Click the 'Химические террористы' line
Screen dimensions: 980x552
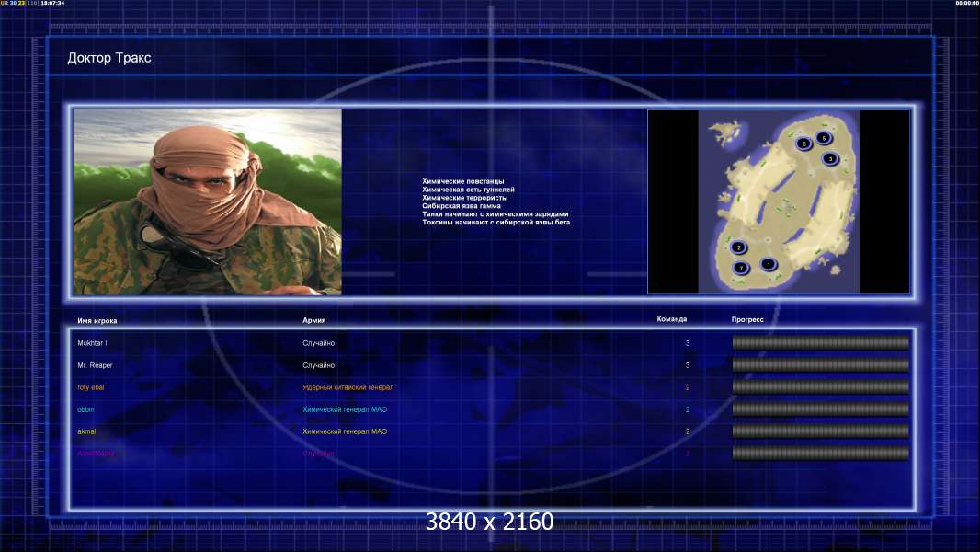pos(465,198)
